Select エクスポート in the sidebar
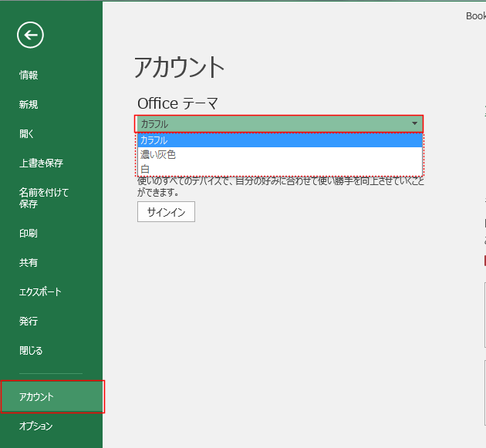 pos(40,291)
